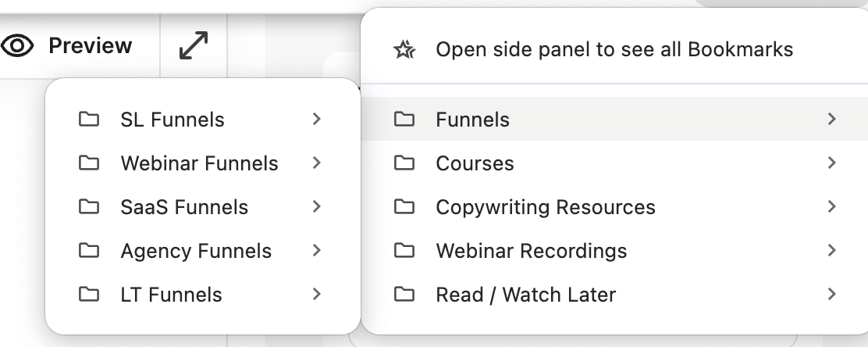Image resolution: width=868 pixels, height=347 pixels.
Task: Expand the Read / Watch Later chevron
Action: pos(831,295)
